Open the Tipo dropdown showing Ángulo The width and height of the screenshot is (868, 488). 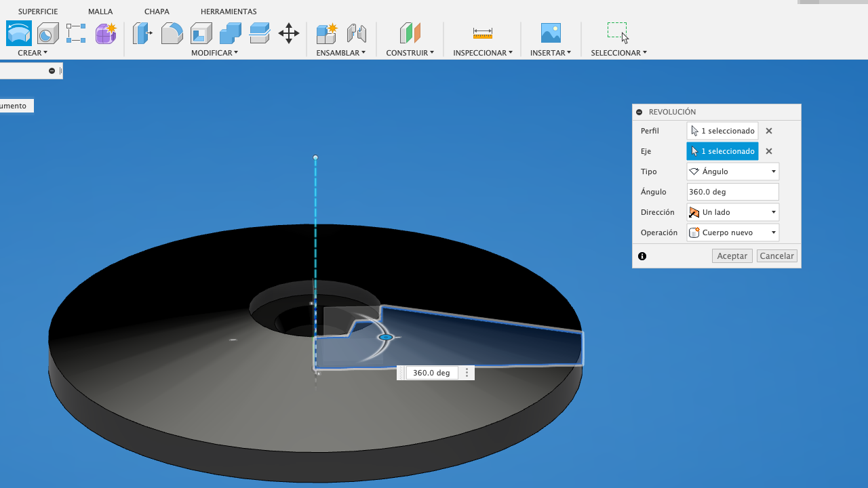coord(732,171)
